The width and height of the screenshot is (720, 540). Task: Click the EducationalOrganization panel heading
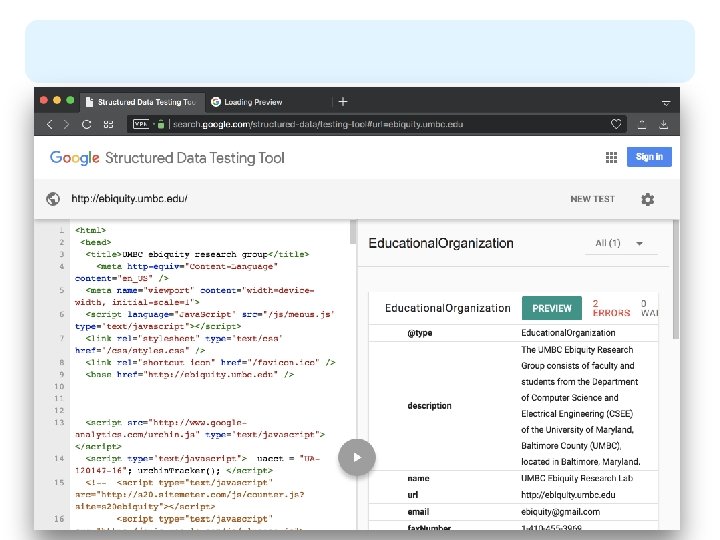[x=441, y=243]
